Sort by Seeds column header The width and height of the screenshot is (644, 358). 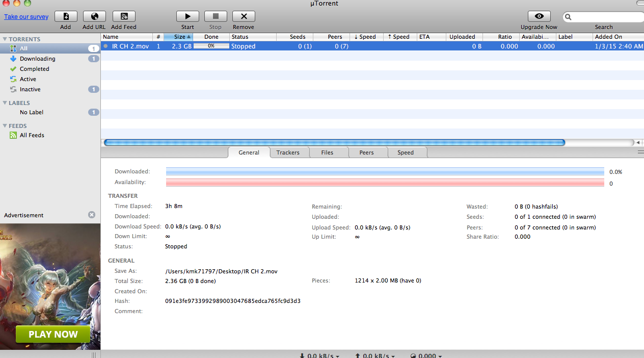(295, 37)
